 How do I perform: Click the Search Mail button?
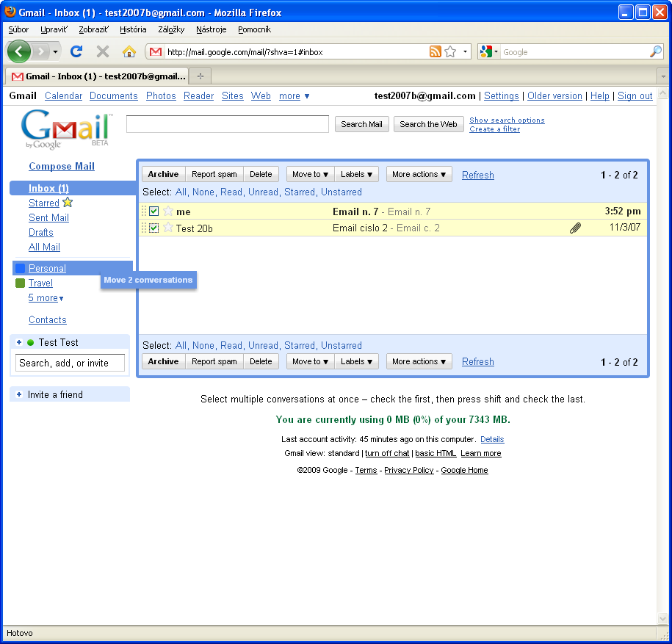pos(362,124)
